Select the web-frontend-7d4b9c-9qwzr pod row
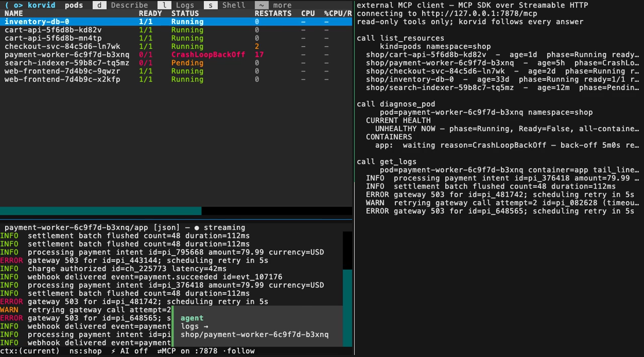 [176, 71]
